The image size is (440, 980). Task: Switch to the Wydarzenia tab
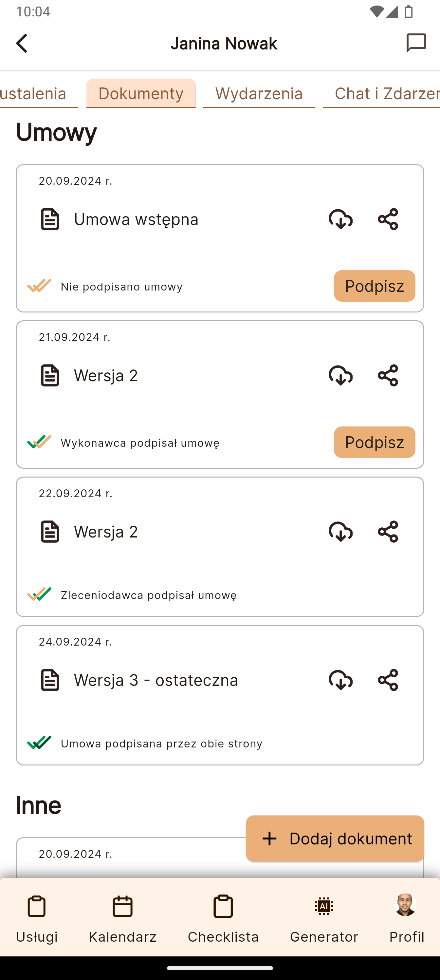(259, 94)
